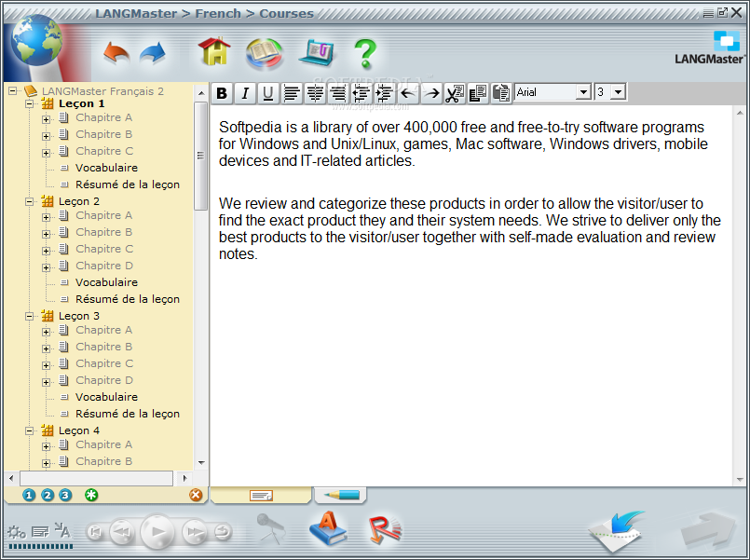Collapse the Leçon 4 node
This screenshot has width=750, height=560.
30,430
